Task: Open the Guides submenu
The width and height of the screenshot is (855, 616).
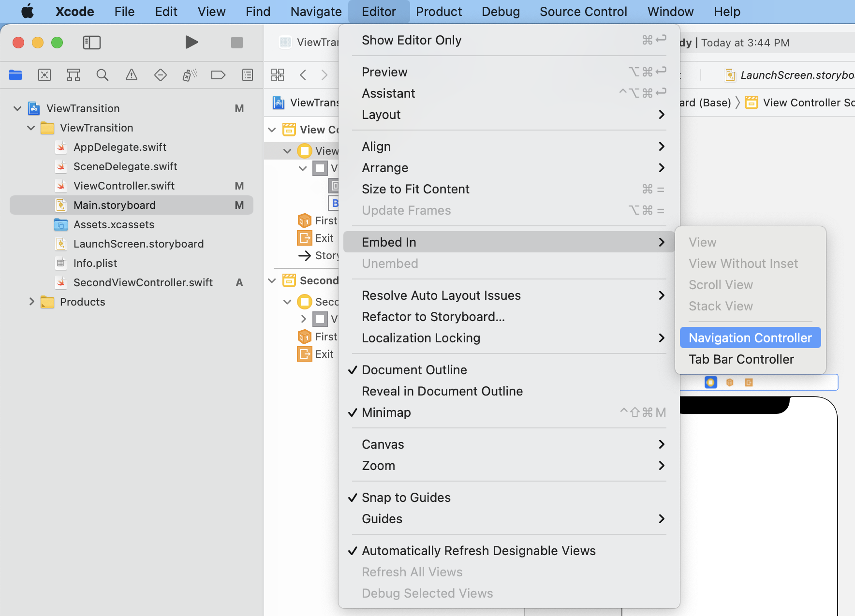Action: pos(509,519)
